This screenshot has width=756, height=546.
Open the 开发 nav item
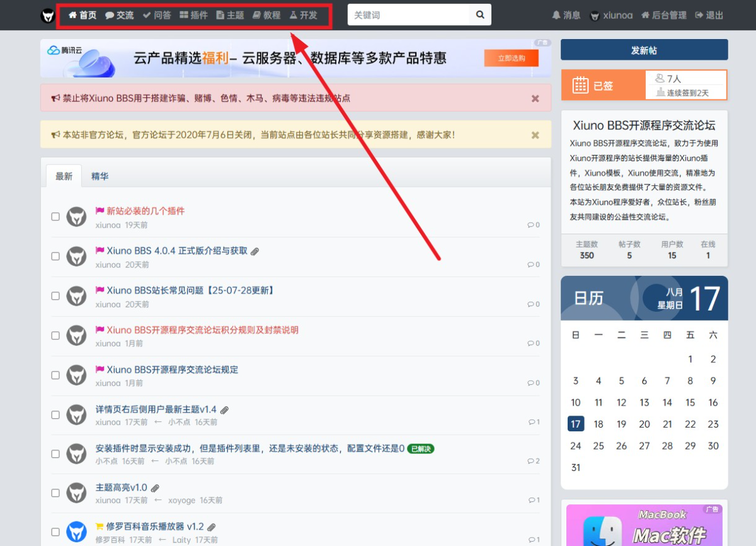coord(304,15)
